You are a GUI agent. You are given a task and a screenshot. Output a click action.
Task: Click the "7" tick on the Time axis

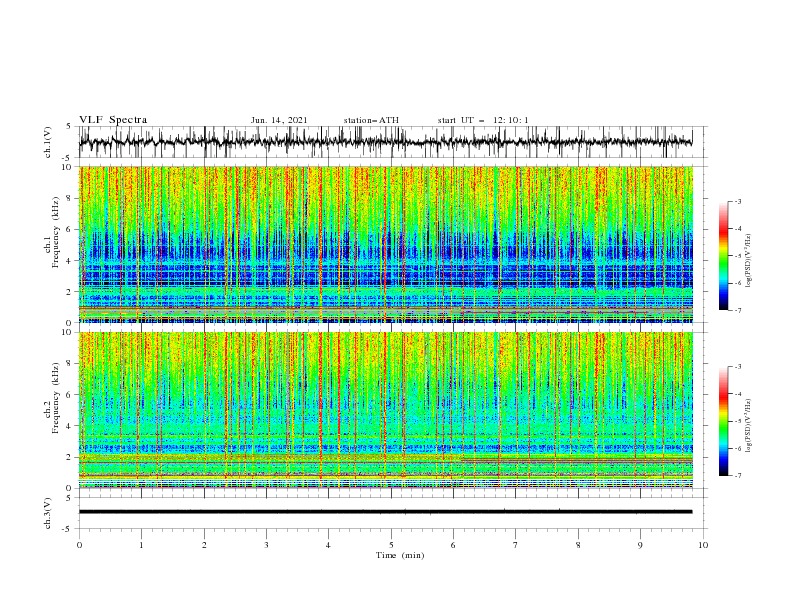coord(516,545)
